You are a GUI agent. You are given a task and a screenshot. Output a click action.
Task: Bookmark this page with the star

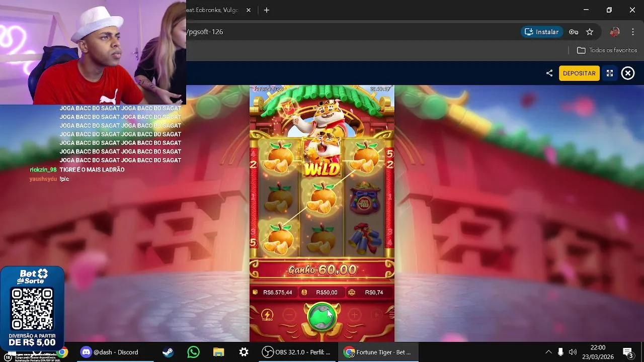590,32
